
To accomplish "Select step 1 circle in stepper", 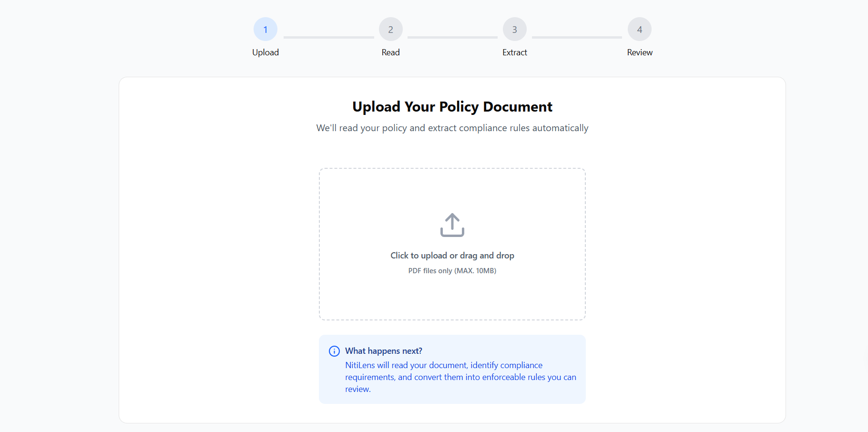I will (266, 30).
